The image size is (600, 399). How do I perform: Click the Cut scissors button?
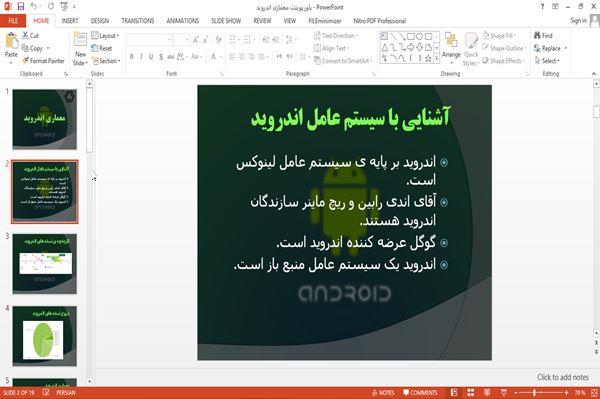click(30, 36)
